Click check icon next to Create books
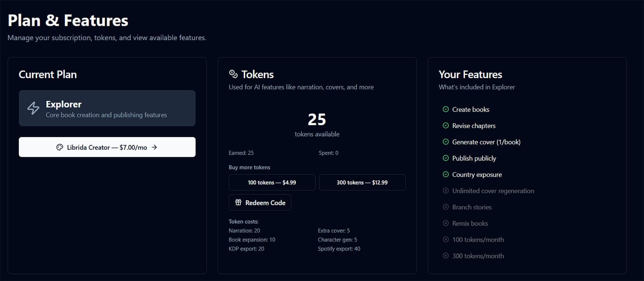Viewport: 644px width, 281px height. (x=445, y=109)
